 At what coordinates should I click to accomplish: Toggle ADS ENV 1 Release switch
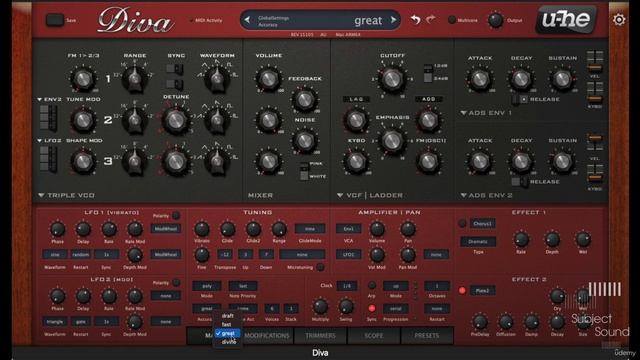(520, 99)
